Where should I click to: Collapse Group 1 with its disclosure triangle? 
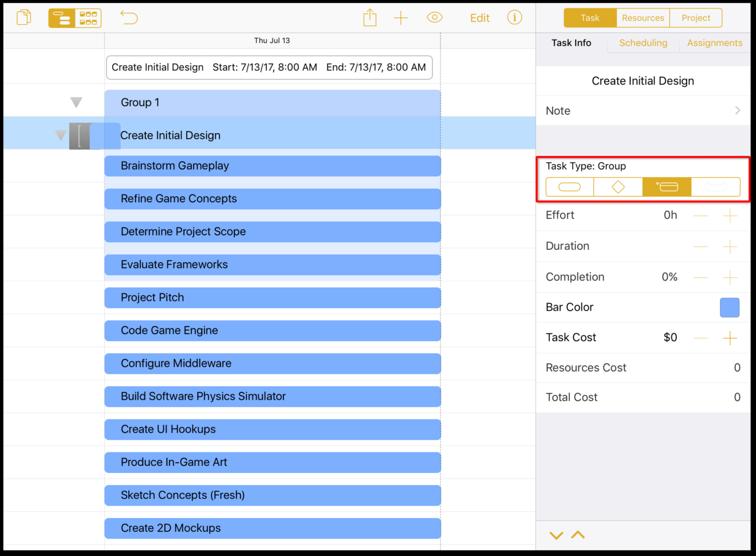[76, 102]
